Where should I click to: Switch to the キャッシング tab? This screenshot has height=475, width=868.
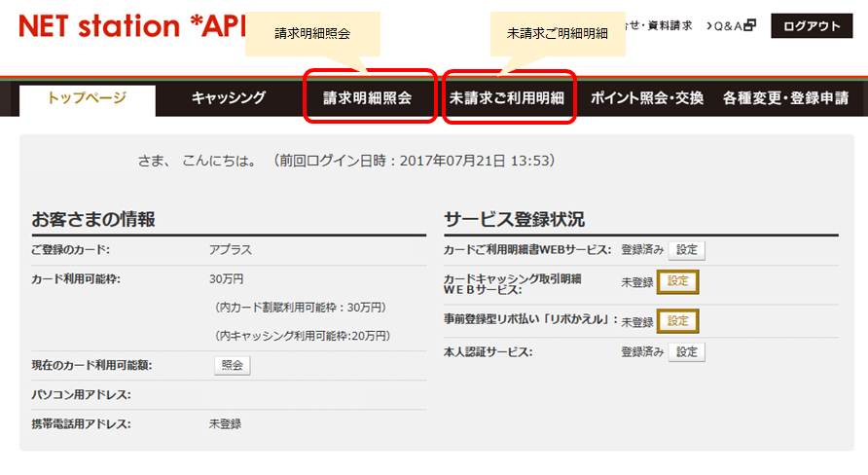click(x=228, y=98)
